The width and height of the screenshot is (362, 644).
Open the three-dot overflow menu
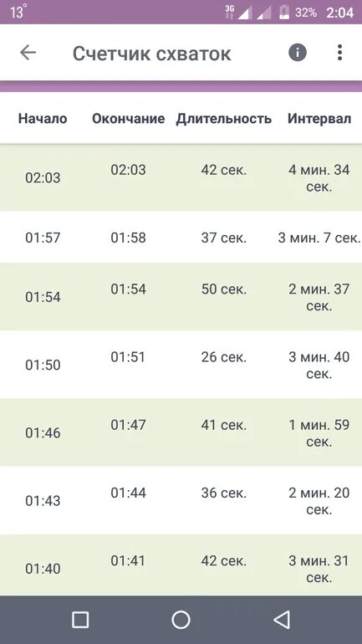[339, 53]
